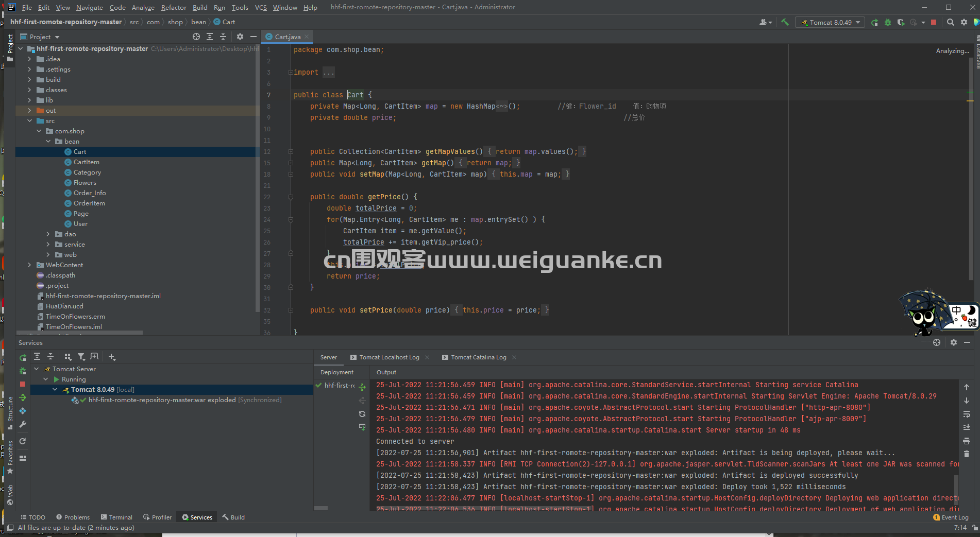Add a service with the plus icon

click(112, 356)
